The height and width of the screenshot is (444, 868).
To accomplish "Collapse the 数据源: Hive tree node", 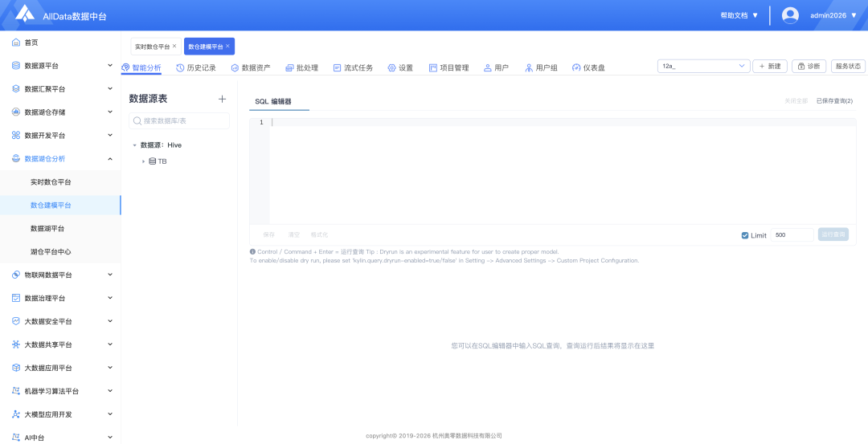I will point(134,145).
